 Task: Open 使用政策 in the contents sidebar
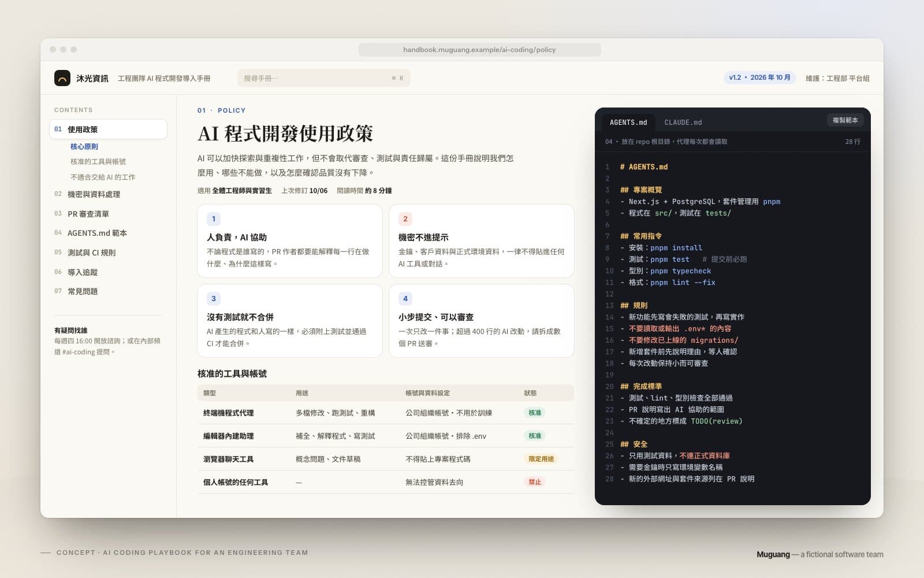(109, 129)
